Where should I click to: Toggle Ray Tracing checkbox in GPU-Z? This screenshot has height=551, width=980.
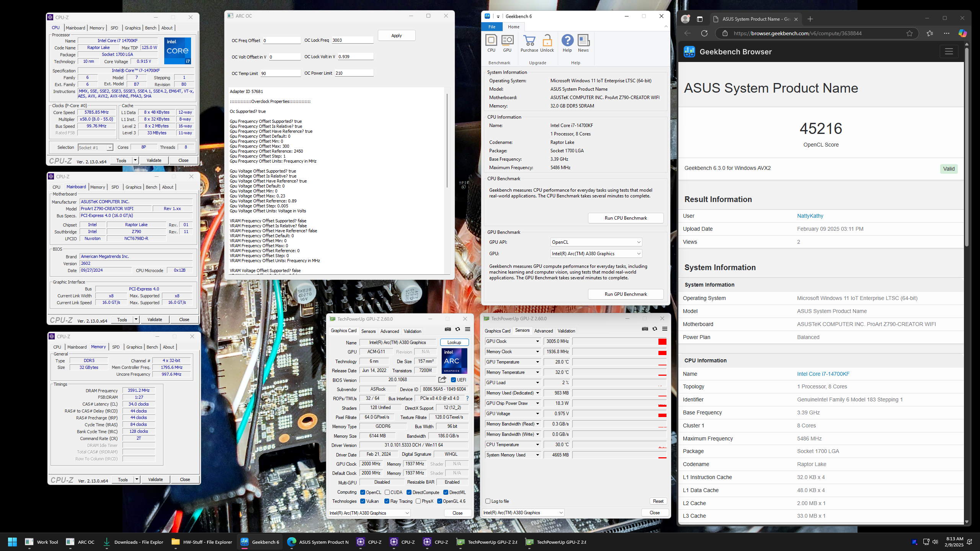click(x=387, y=501)
